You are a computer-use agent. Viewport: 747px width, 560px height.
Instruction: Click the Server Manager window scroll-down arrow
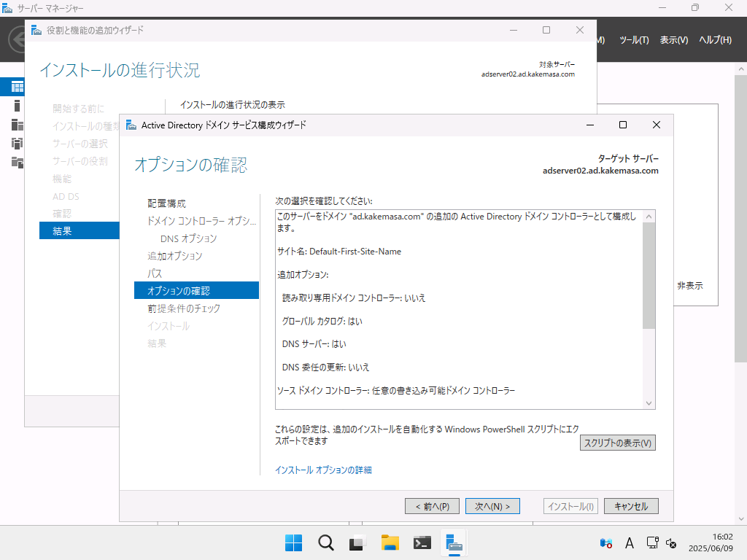pyautogui.click(x=741, y=519)
